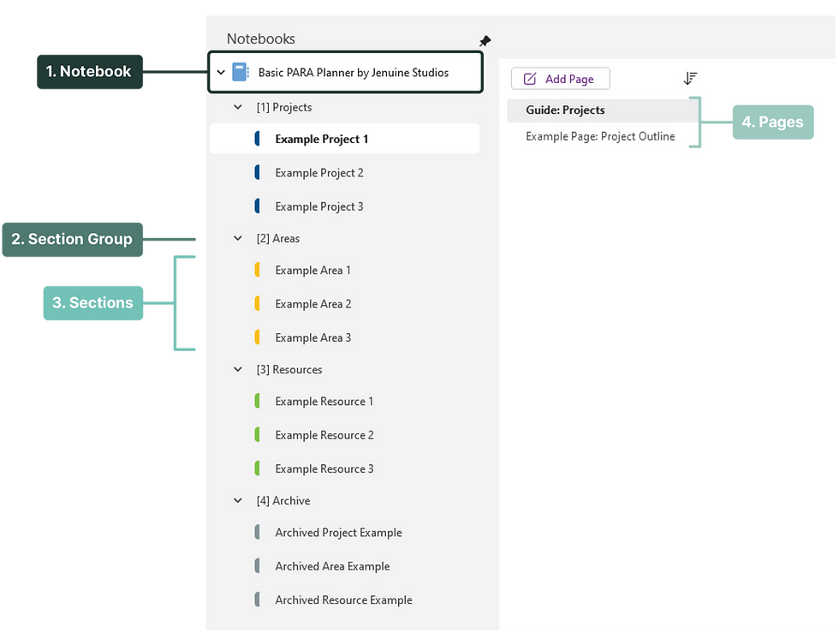Select the Example Project 3 section
The height and width of the screenshot is (644, 839).
click(318, 206)
